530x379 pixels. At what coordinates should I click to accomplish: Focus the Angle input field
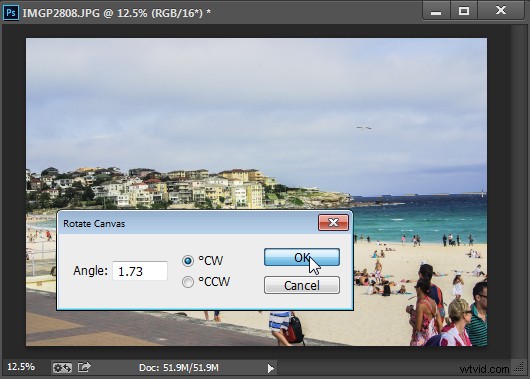point(140,271)
